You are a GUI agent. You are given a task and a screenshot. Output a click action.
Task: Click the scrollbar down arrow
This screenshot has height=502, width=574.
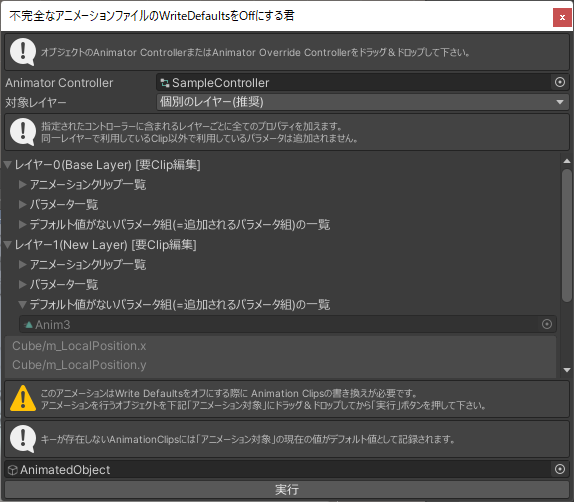click(x=567, y=370)
